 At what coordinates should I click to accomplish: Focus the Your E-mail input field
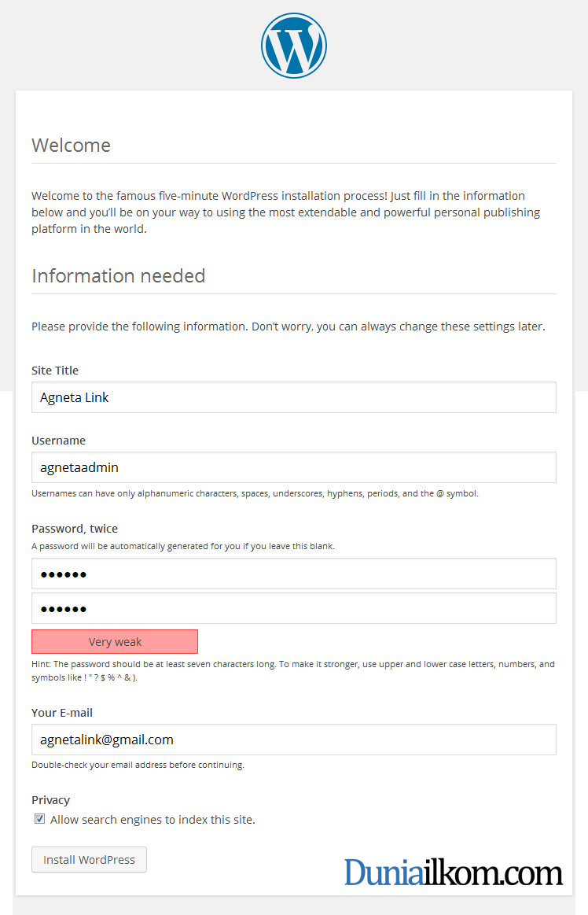[293, 740]
